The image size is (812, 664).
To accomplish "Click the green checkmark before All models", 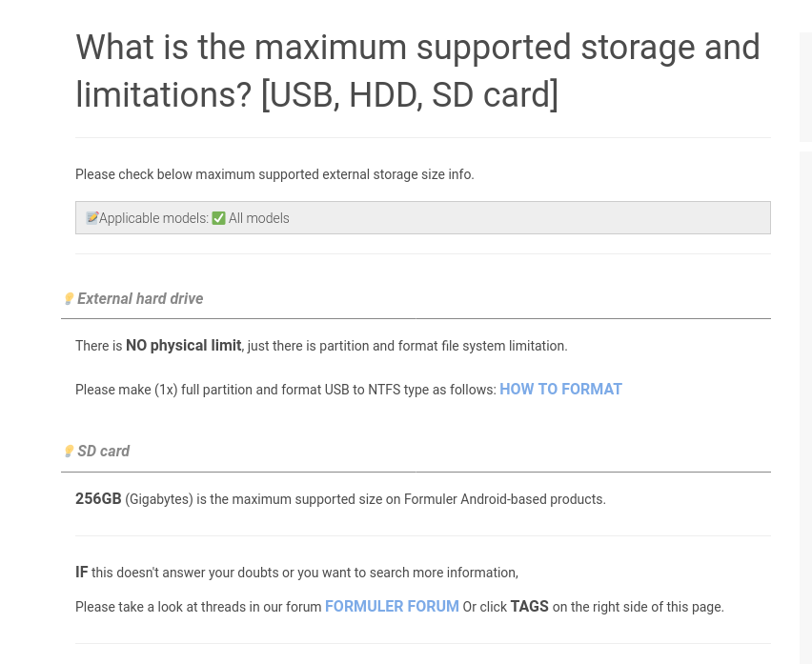I will [218, 218].
